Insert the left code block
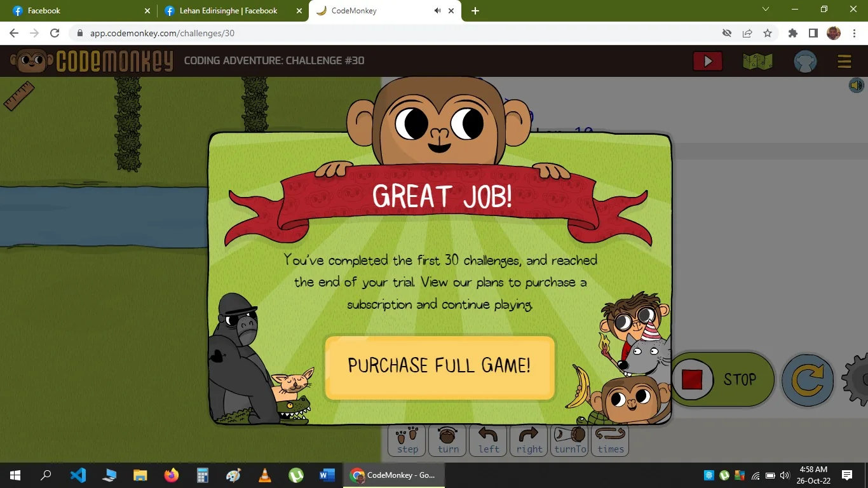This screenshot has height=488, width=868. click(489, 440)
